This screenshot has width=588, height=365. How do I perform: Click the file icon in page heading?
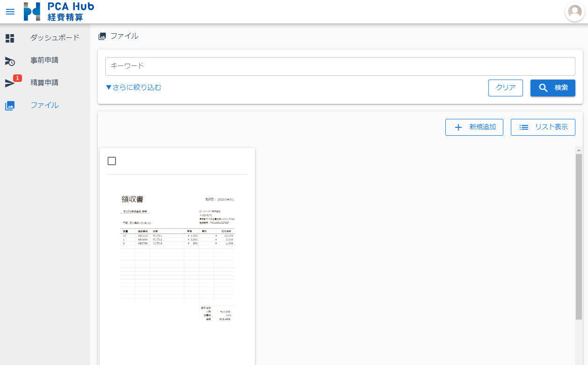tap(102, 36)
